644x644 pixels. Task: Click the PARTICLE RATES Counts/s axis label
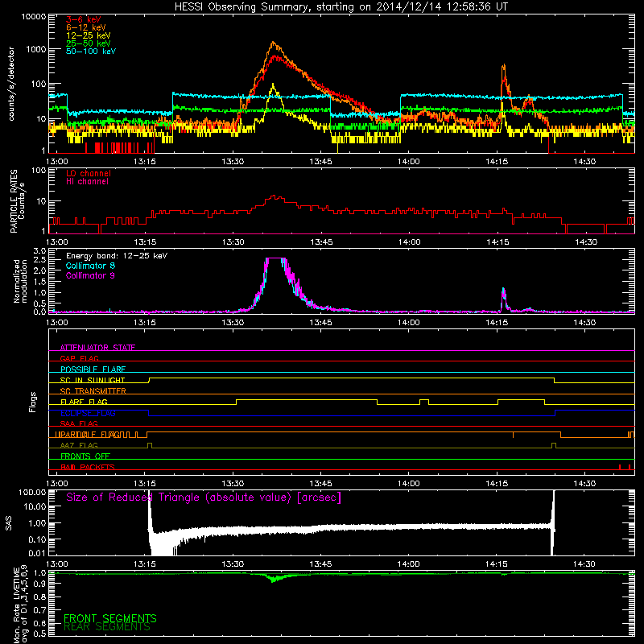click(17, 201)
